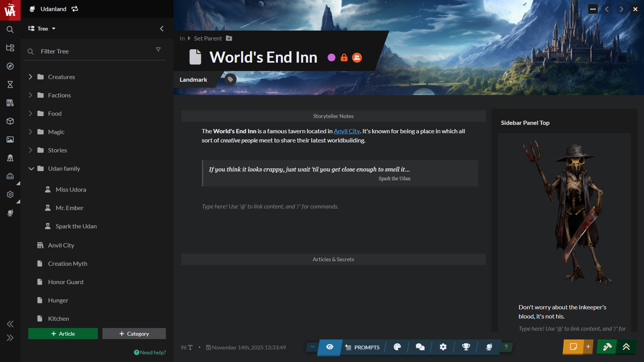644x362 pixels.
Task: Open Honor Guard article in tree
Action: (x=66, y=282)
